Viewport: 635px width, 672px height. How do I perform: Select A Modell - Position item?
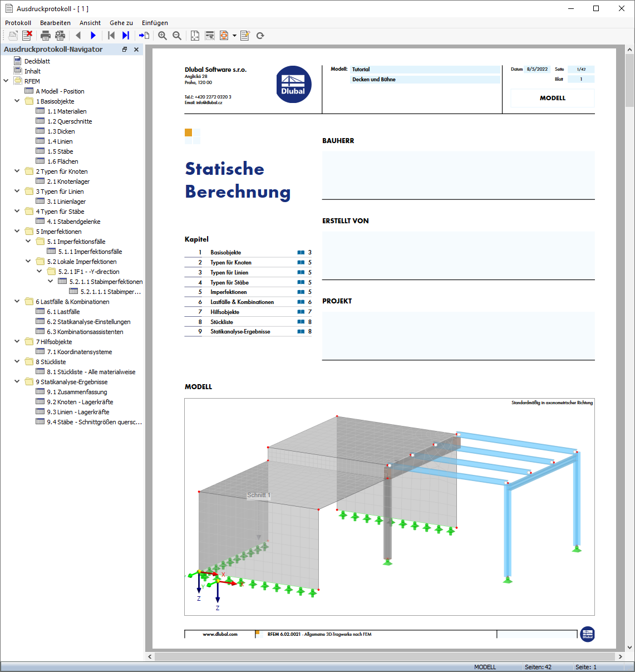pyautogui.click(x=60, y=91)
